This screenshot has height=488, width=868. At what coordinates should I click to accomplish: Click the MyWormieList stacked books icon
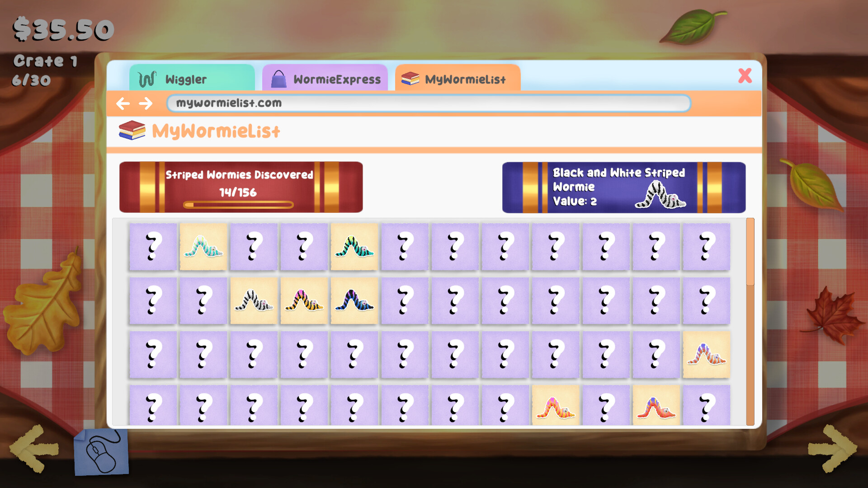click(x=410, y=78)
